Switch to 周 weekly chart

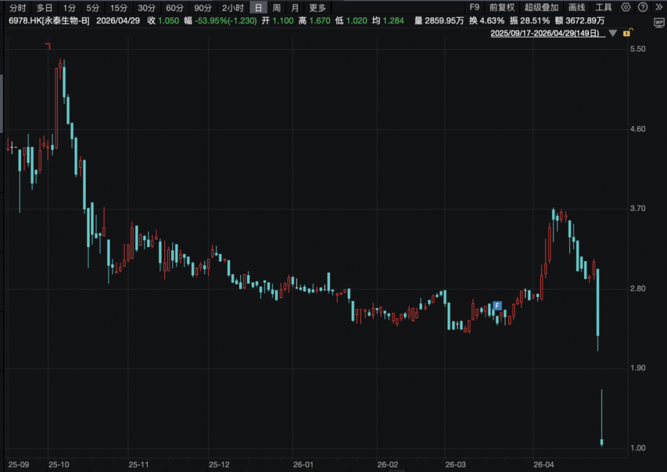pos(277,7)
